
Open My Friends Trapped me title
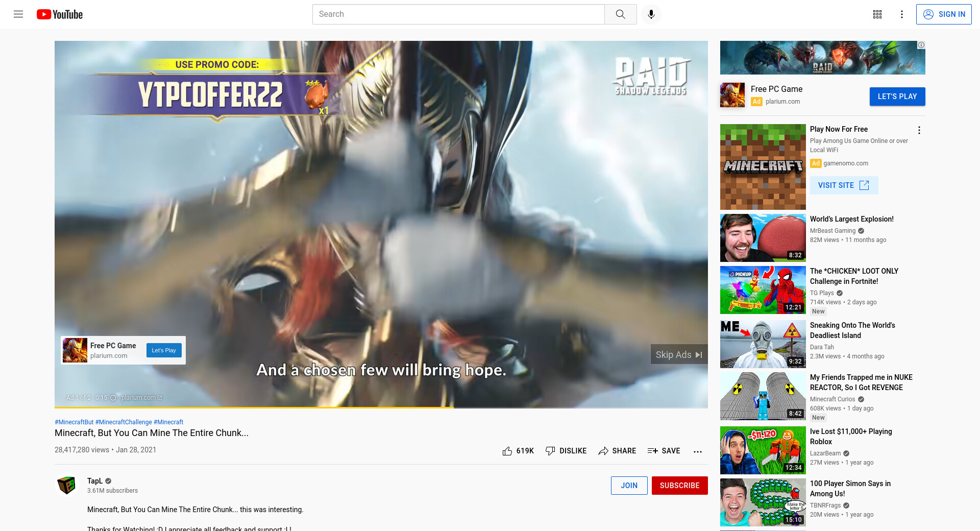(x=861, y=382)
